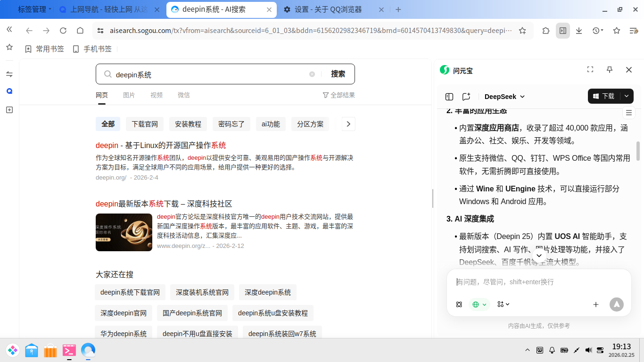Select the 安装教程 filter chip
This screenshot has height=362, width=644.
tap(188, 124)
